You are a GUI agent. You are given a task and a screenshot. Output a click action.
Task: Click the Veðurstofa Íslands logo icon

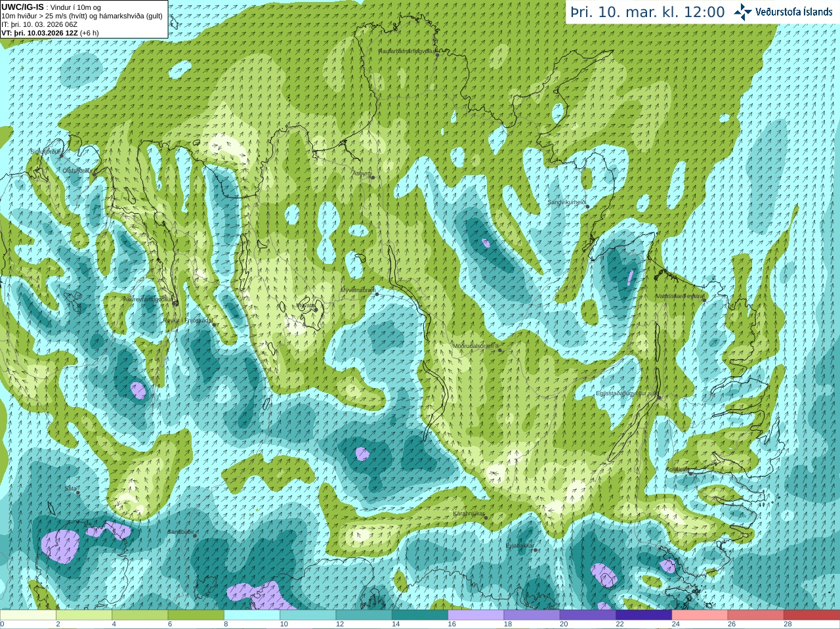(x=743, y=12)
